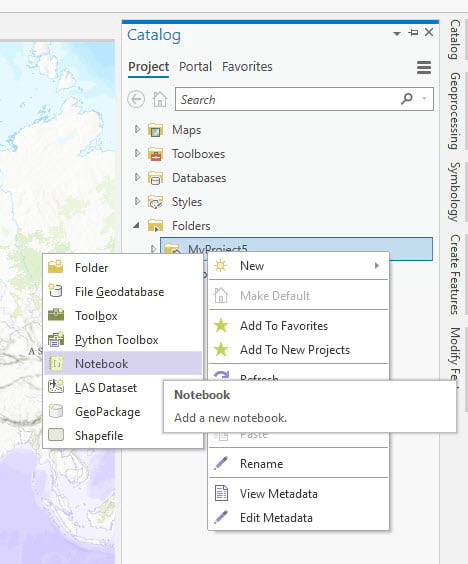
Task: Click the LAS Dataset icon
Action: pyautogui.click(x=56, y=387)
